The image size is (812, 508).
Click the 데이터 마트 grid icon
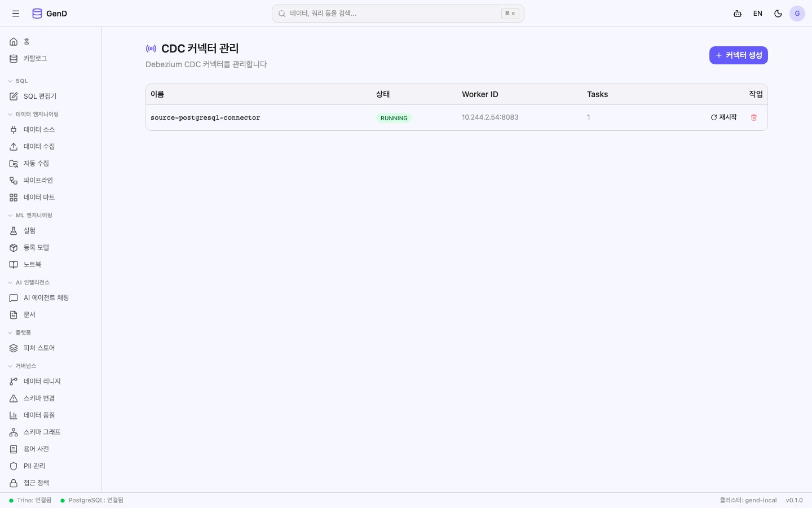coord(14,198)
